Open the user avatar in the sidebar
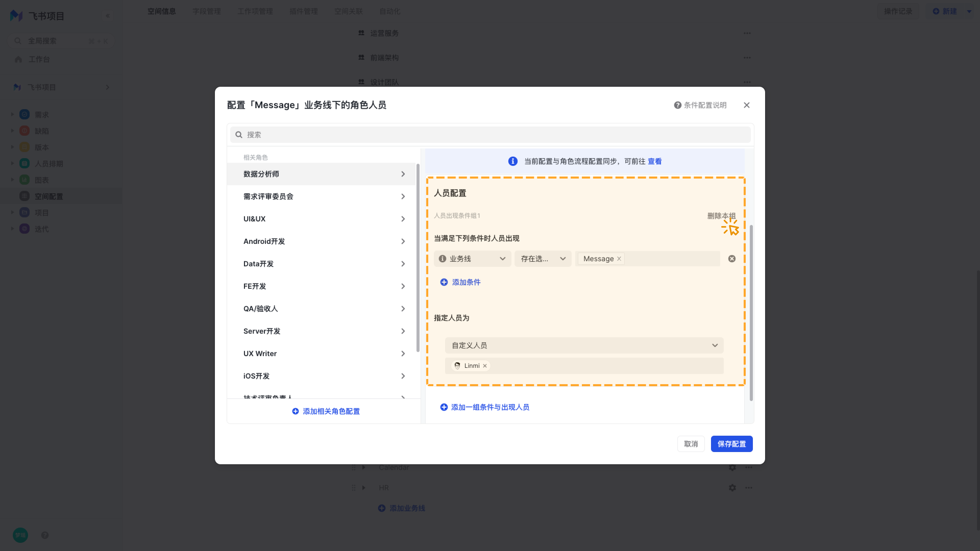The image size is (980, 551). click(20, 535)
